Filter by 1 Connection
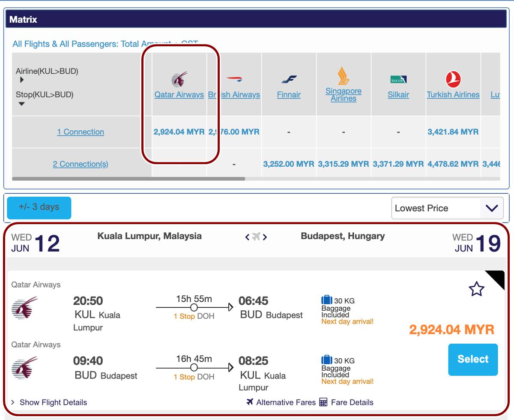Viewport: 514px width, 420px height. [x=81, y=132]
